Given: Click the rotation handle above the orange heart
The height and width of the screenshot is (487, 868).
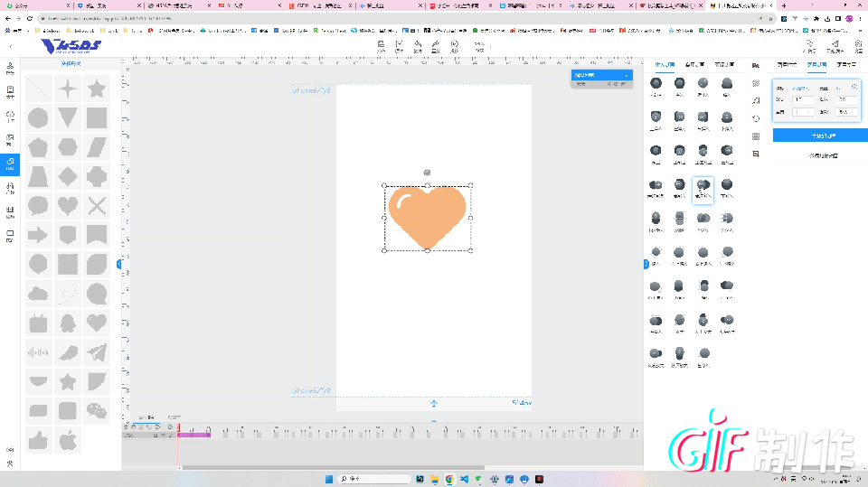Looking at the screenshot, I should 427,173.
